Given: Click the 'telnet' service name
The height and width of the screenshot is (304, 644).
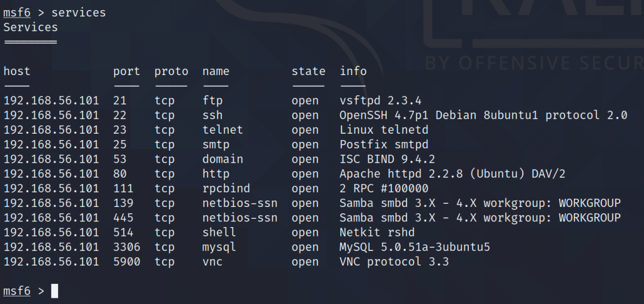Looking at the screenshot, I should 222,129.
